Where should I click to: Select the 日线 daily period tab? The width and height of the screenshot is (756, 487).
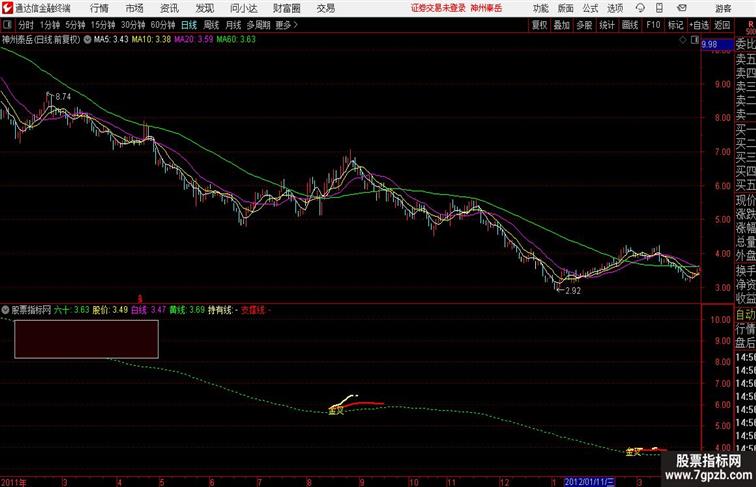coord(189,25)
